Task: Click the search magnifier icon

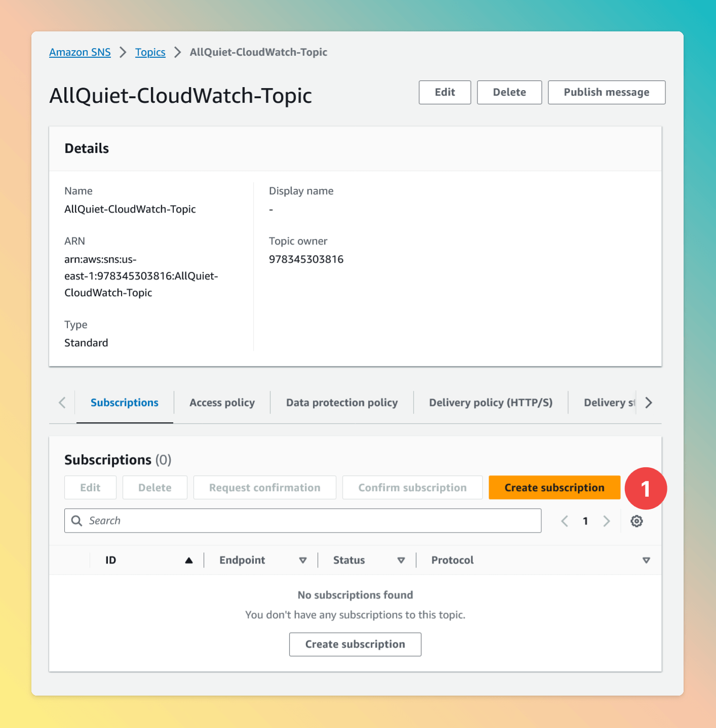Action: 76,521
